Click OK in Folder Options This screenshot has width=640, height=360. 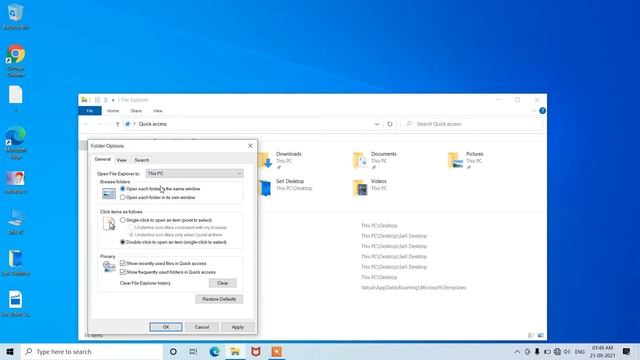[166, 327]
